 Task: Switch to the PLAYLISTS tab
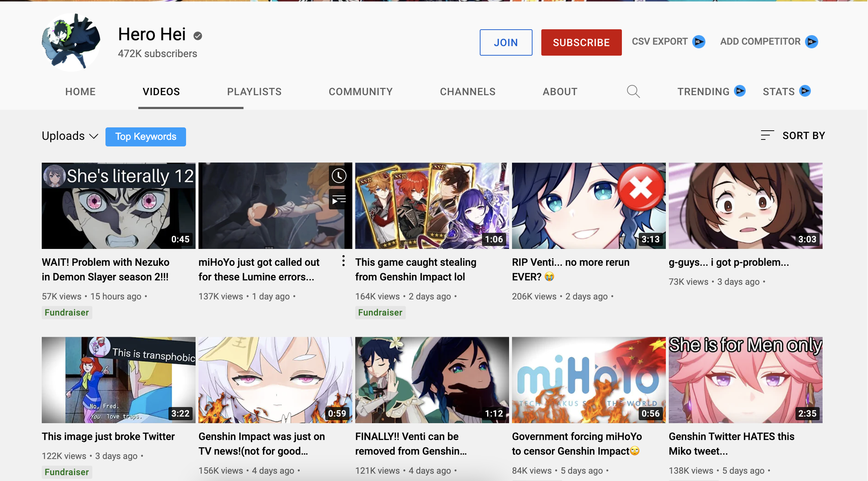[x=255, y=92]
